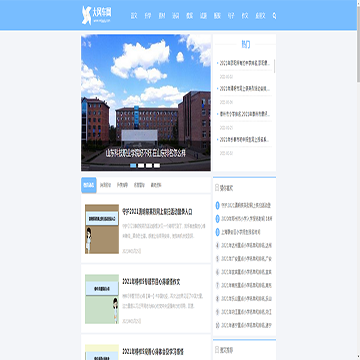The image size is (360, 360).
Task: Click the carousel caption text over the photo
Action: [146, 153]
